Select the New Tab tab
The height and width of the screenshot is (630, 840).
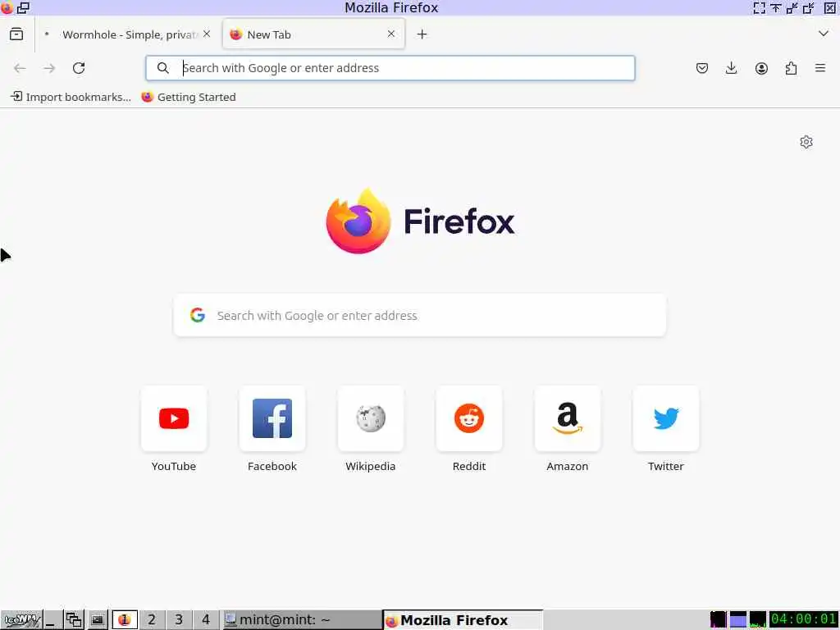[x=313, y=34]
